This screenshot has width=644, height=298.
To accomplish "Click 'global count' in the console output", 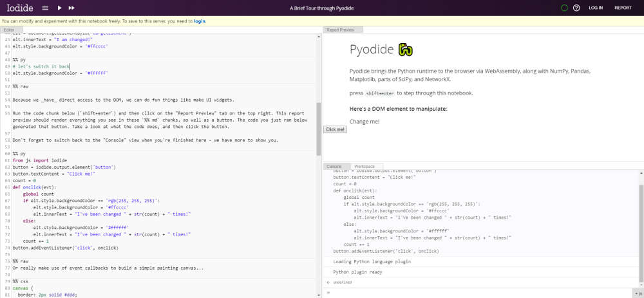I will click(359, 198).
